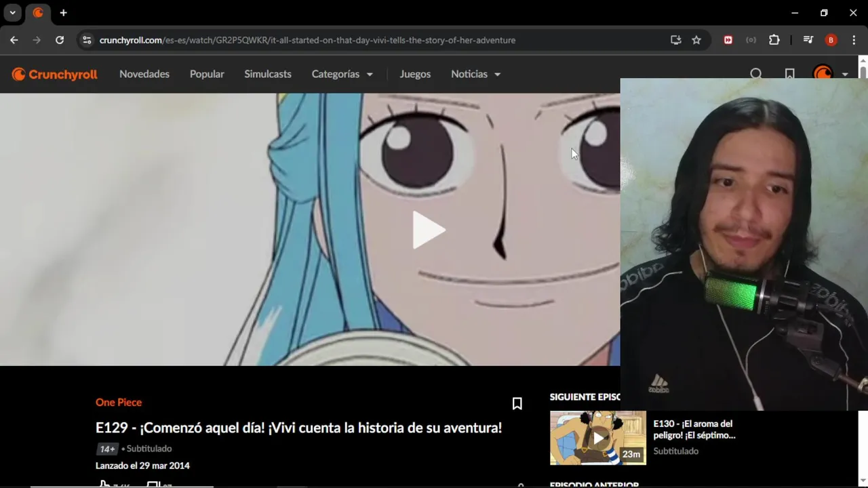Install app icon in address bar

[x=675, y=40]
